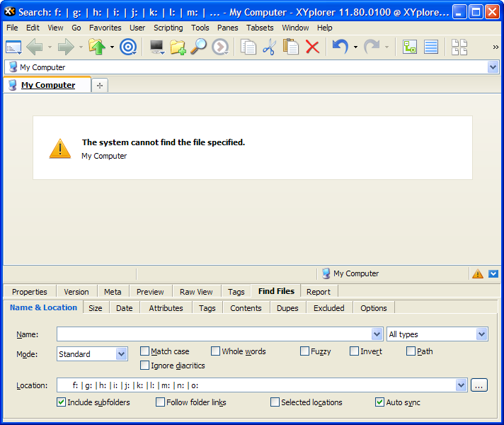Click the Up folder arrow icon
This screenshot has width=504, height=425.
[x=97, y=47]
